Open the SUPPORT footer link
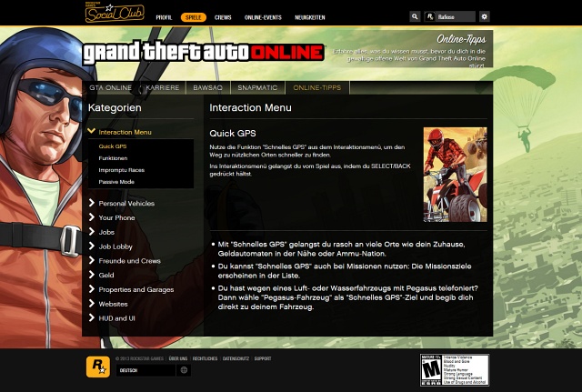The height and width of the screenshot is (392, 582). point(263,358)
